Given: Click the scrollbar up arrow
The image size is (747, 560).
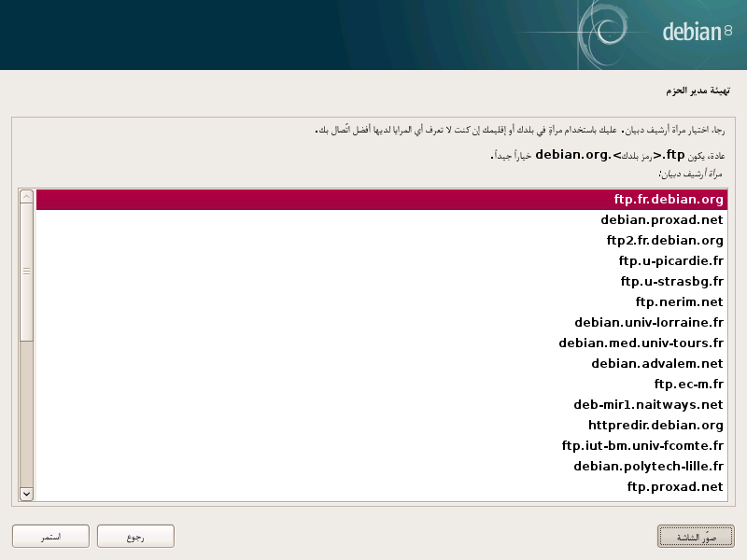Looking at the screenshot, I should [x=26, y=197].
